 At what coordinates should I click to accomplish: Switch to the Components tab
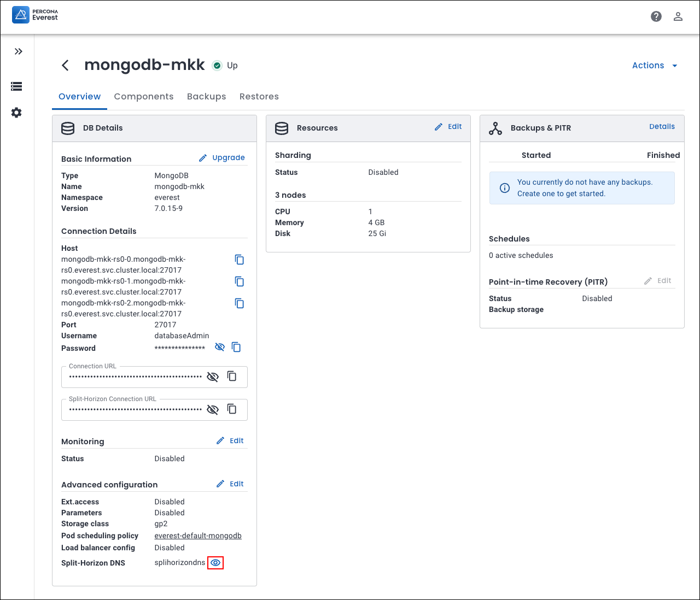click(x=143, y=97)
